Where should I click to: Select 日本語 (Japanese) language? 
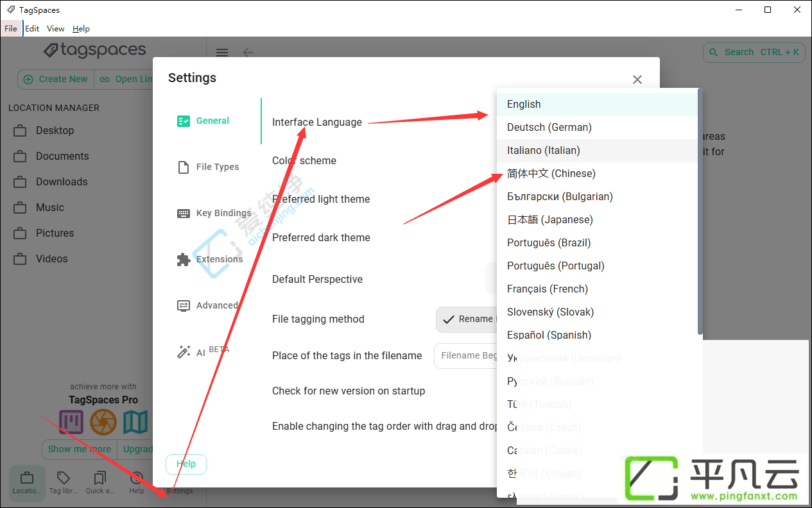point(597,219)
